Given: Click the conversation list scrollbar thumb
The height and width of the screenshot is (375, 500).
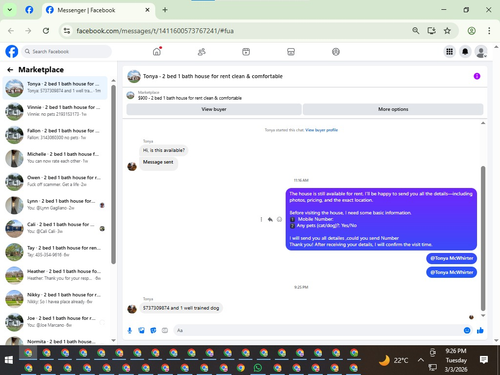Looking at the screenshot, I should (113, 174).
